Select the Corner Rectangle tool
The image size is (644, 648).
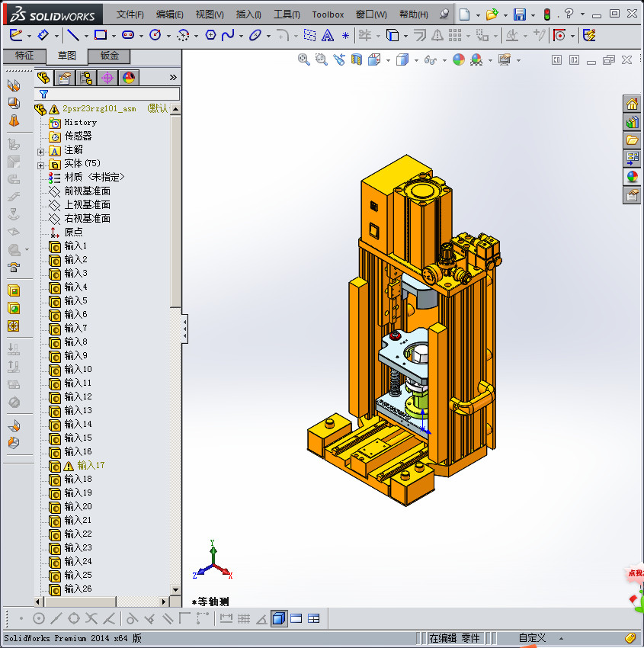101,35
